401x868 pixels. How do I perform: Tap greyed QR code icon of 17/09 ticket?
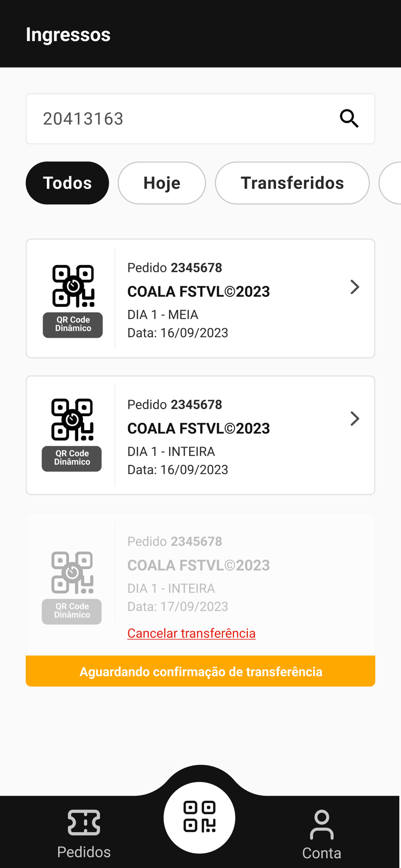[x=72, y=572]
